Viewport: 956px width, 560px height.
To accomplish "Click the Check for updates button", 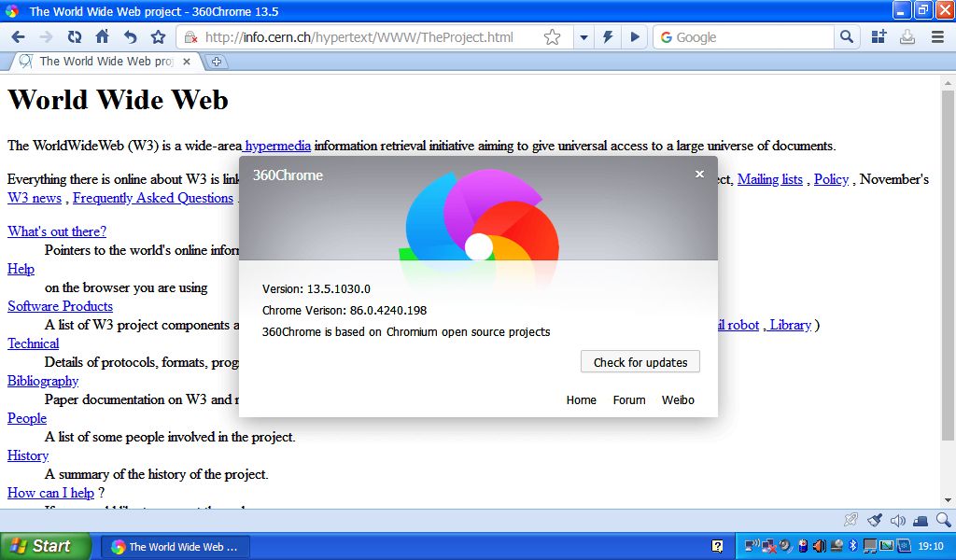I will (x=640, y=362).
